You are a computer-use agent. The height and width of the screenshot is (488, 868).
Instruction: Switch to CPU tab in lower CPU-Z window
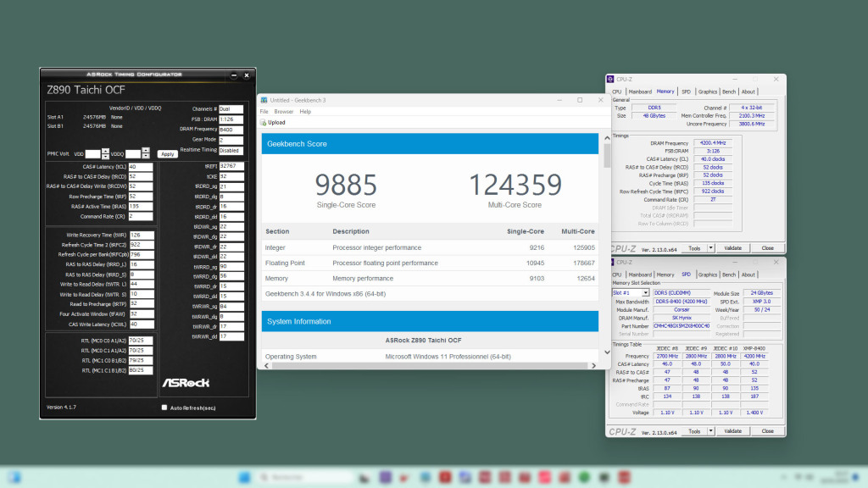[617, 275]
